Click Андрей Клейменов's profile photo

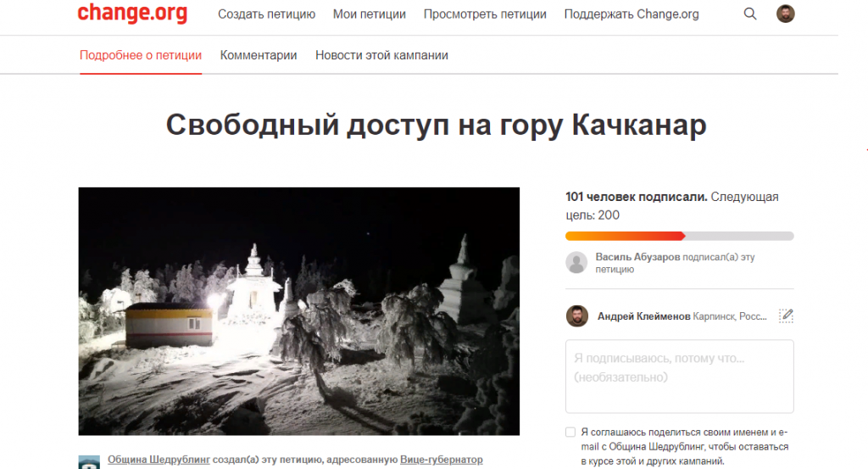576,316
